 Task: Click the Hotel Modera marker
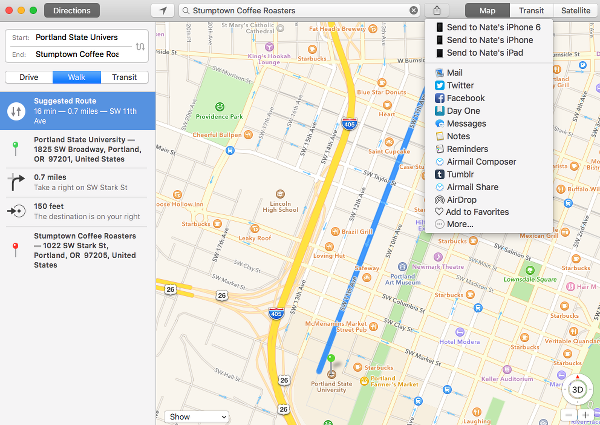[460, 332]
